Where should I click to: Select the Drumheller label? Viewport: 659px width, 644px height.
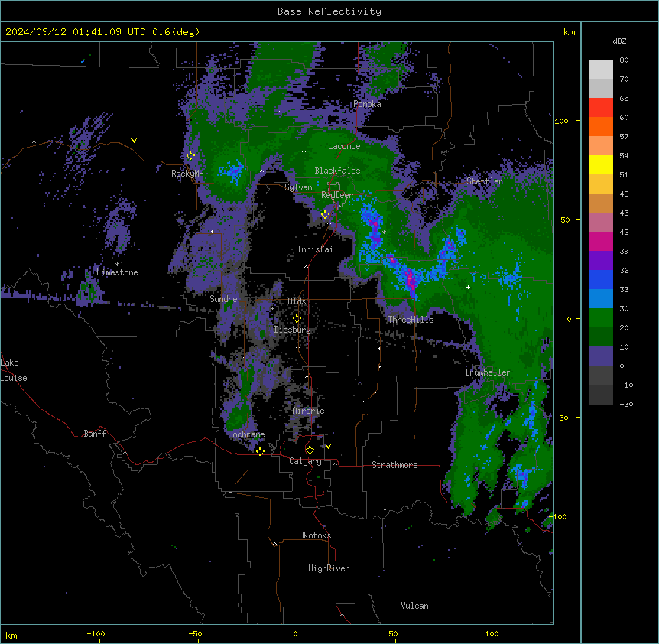point(488,372)
